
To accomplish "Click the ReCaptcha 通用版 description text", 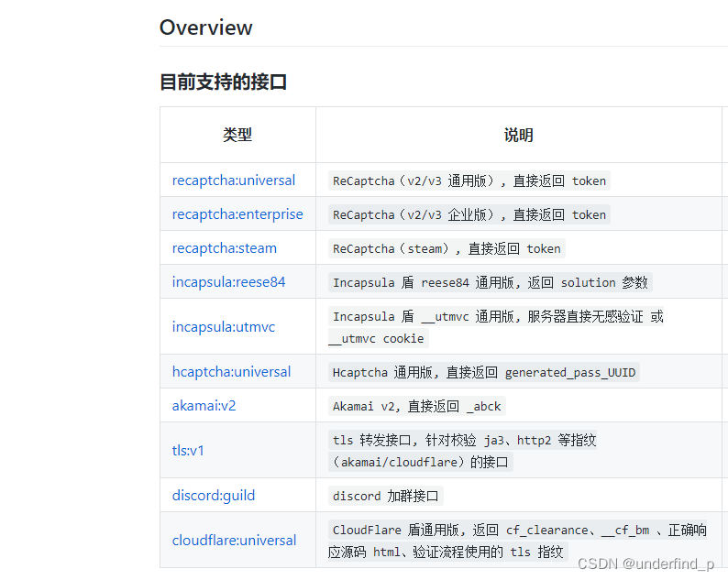I will click(x=469, y=181).
